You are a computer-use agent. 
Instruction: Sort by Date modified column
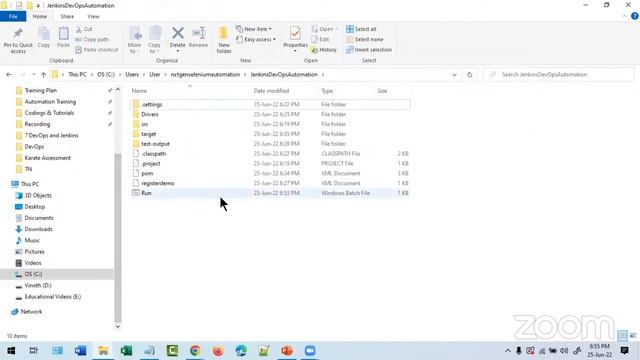tap(271, 91)
